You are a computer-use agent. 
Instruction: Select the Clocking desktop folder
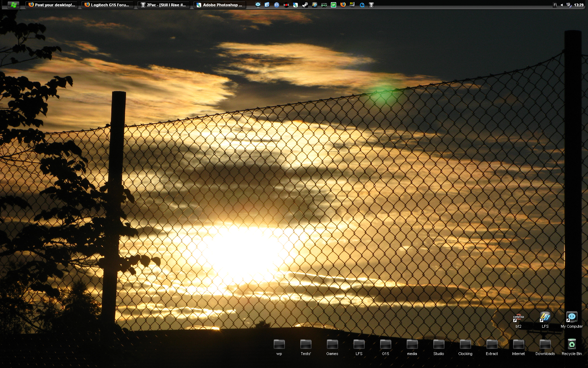coord(465,347)
